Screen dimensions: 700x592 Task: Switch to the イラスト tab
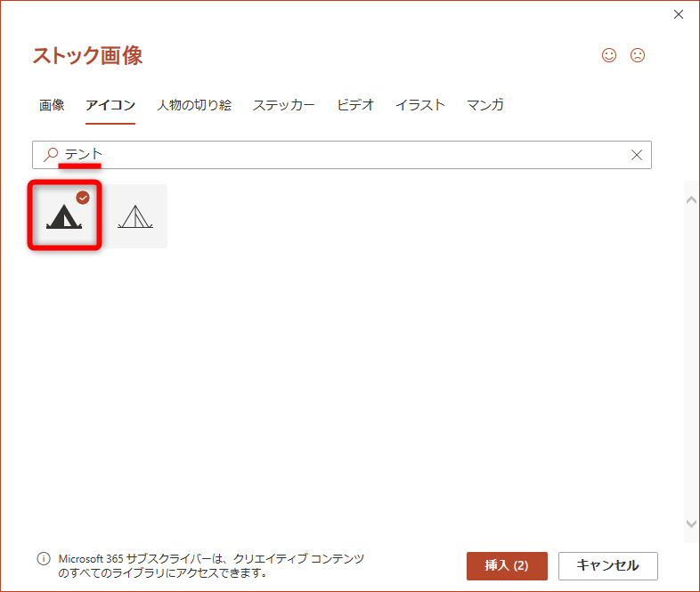[420, 105]
